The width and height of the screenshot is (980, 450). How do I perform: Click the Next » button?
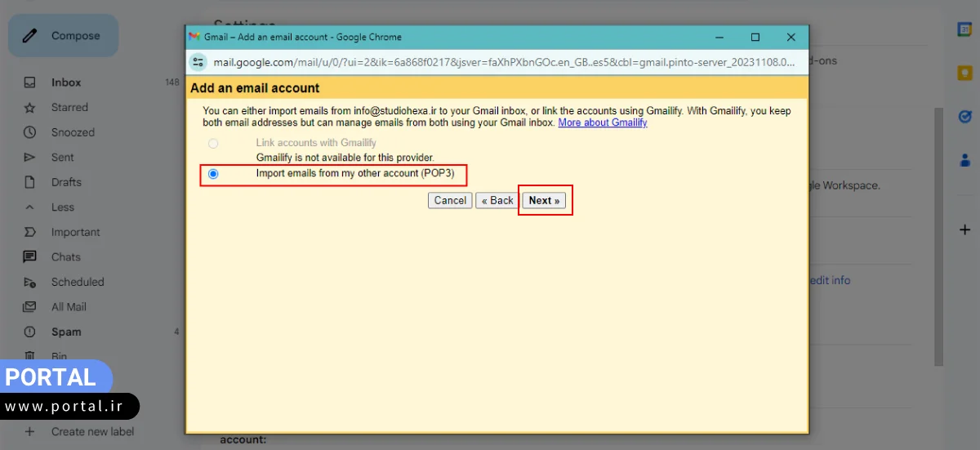(x=544, y=200)
